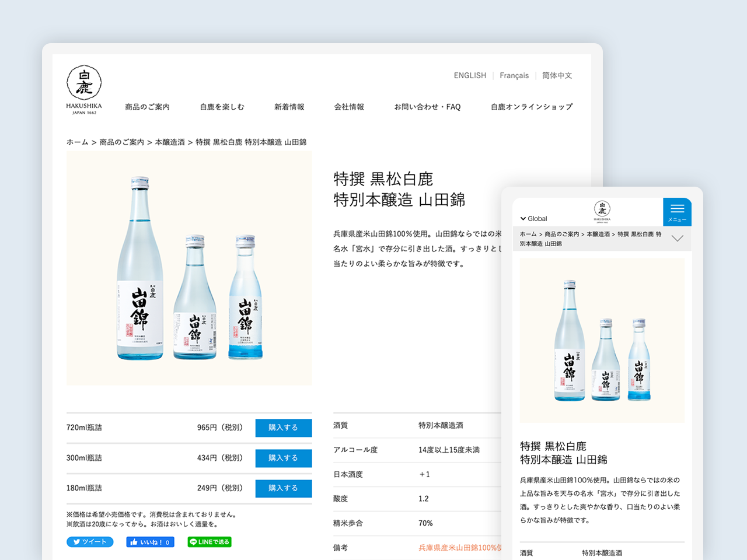Switch language to 简体中文

[x=557, y=75]
